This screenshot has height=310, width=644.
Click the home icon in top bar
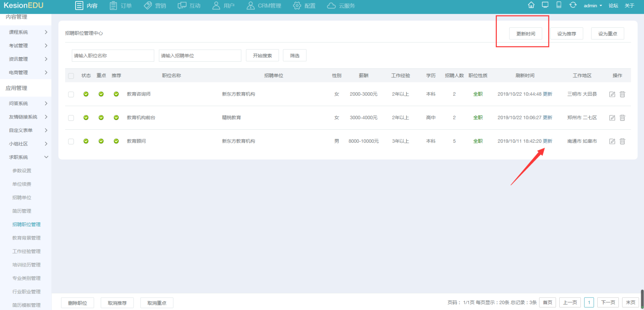click(531, 5)
